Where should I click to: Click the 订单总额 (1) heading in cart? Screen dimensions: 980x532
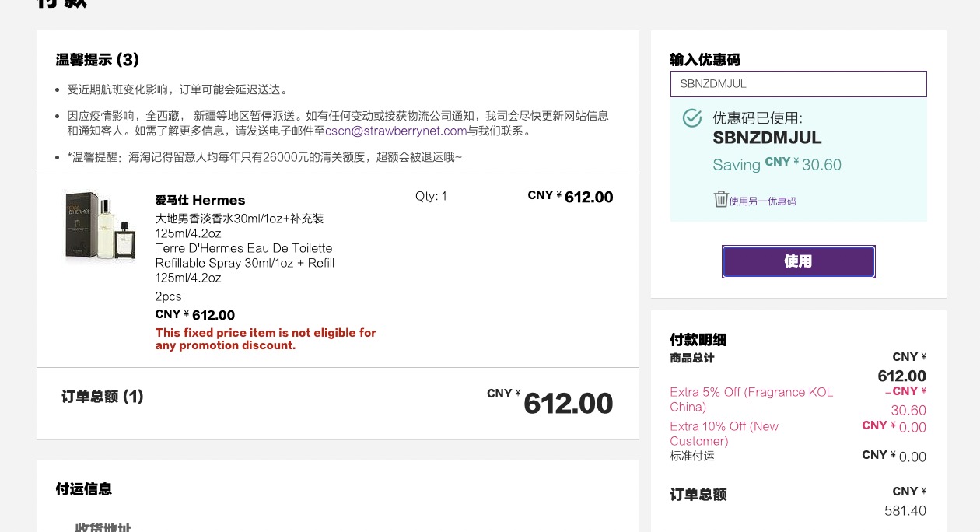102,397
